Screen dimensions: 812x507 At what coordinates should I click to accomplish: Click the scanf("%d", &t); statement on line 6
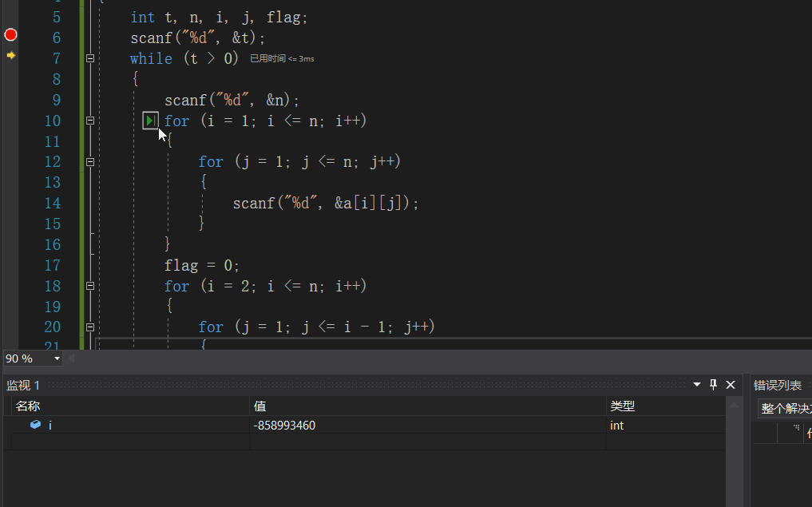coord(198,38)
